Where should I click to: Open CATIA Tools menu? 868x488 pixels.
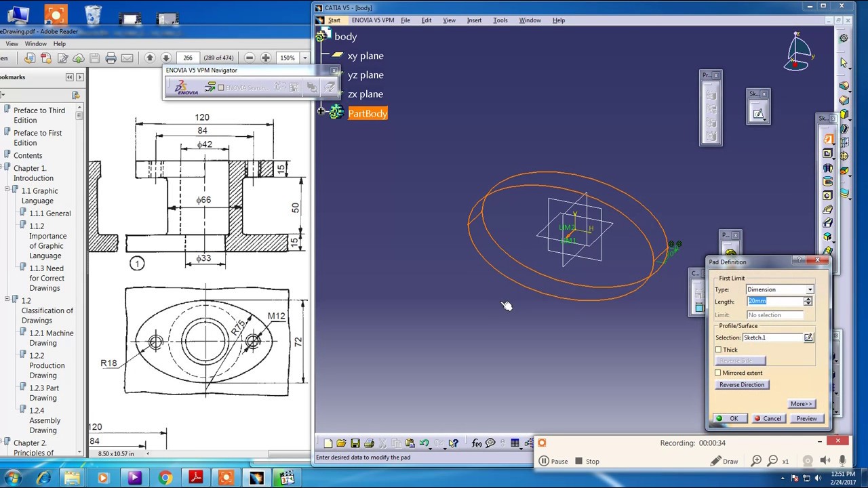point(500,20)
